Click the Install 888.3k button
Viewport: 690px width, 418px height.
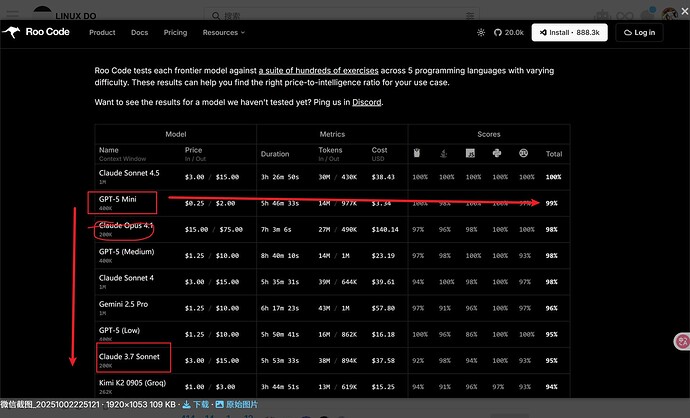click(569, 33)
